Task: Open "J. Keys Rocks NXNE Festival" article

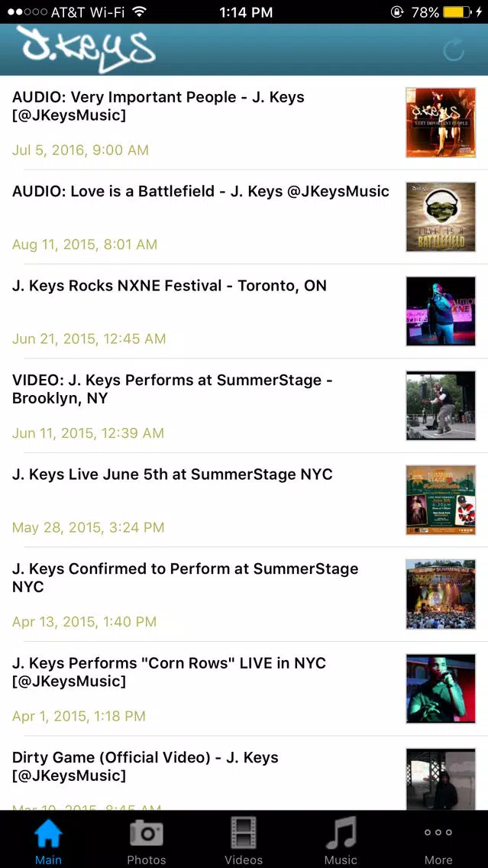Action: pos(170,287)
